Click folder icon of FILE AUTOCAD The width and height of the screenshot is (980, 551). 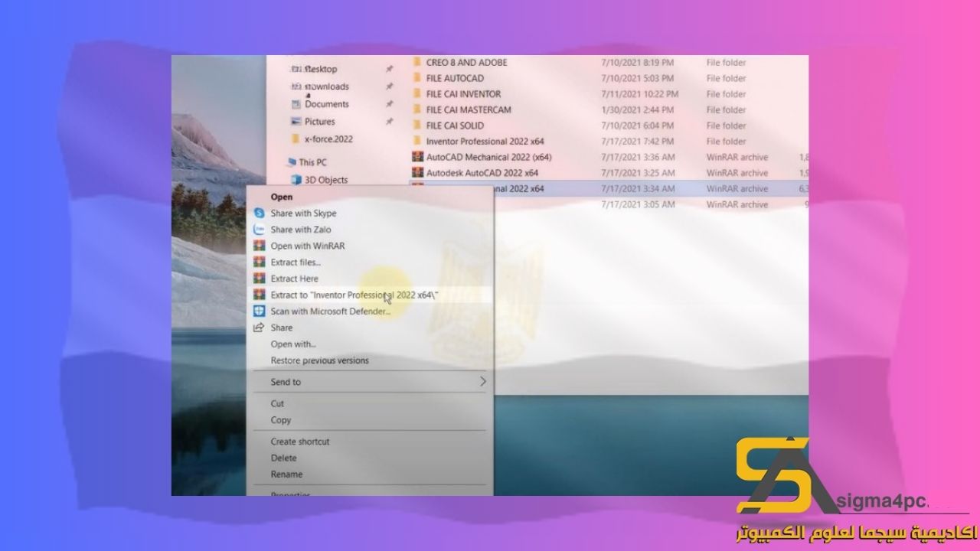point(417,78)
